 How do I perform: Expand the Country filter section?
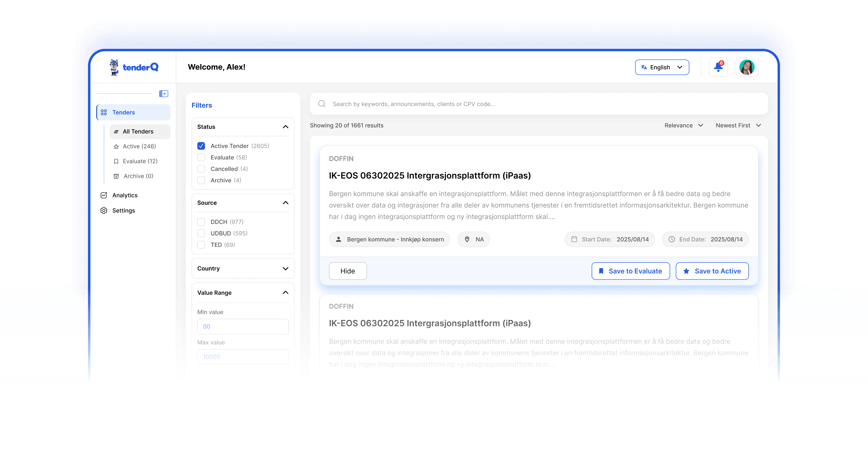coord(286,269)
